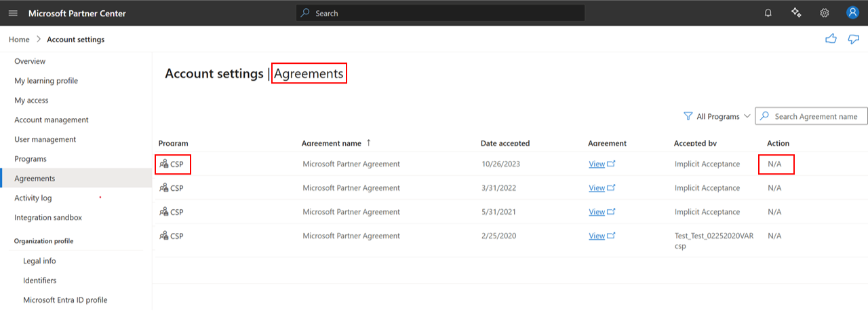The width and height of the screenshot is (868, 326).
Task: Open Legal info under Organization profile
Action: coord(39,261)
